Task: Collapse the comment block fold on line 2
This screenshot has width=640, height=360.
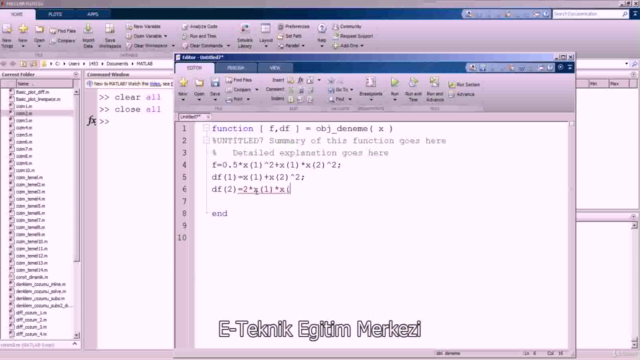Action: tap(206, 141)
